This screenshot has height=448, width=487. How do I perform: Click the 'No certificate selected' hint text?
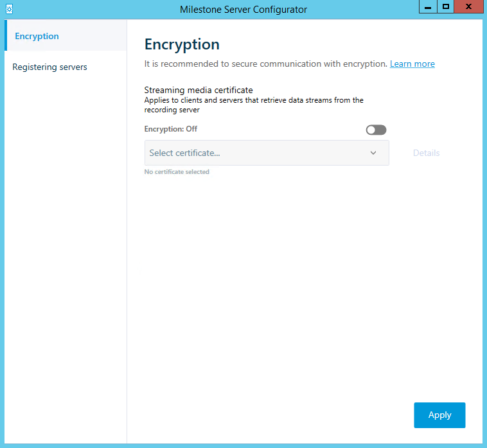click(177, 172)
